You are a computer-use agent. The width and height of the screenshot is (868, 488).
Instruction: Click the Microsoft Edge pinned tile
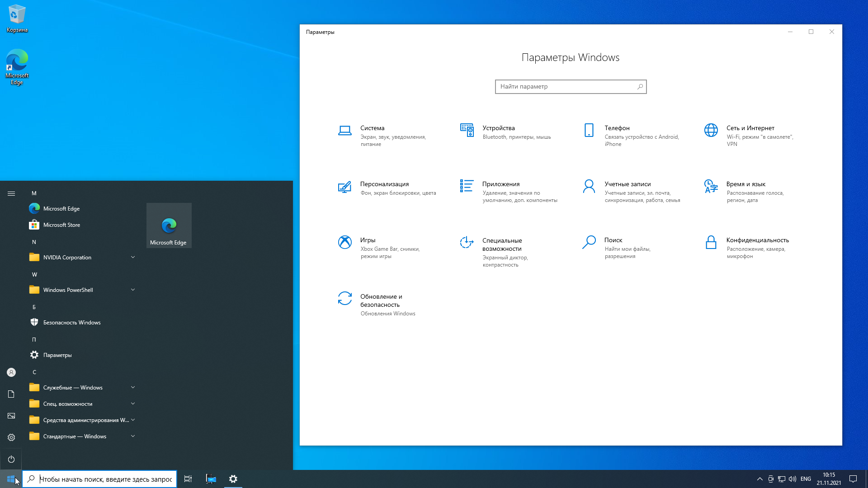(169, 225)
